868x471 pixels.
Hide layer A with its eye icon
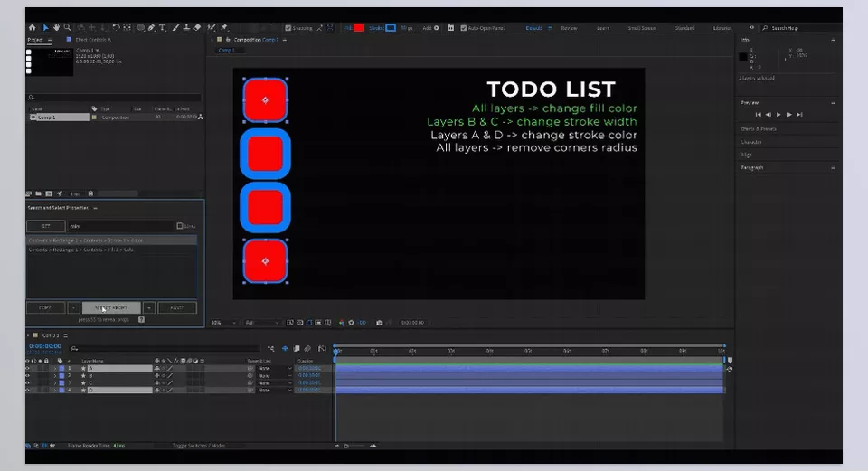tap(28, 368)
